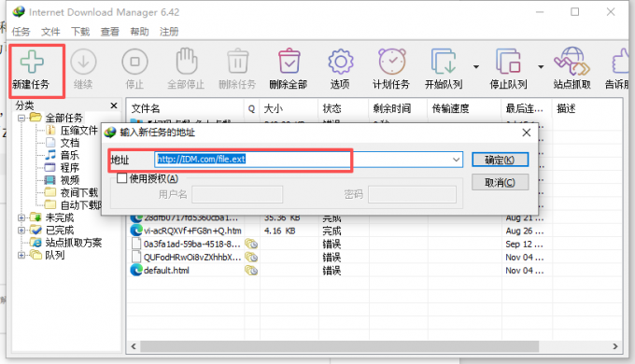Open the 查看 menu

(x=110, y=32)
